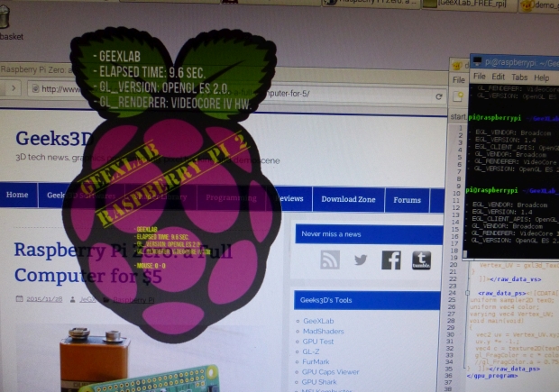Open the Raspberry Pi Zero article headline

pos(123,262)
